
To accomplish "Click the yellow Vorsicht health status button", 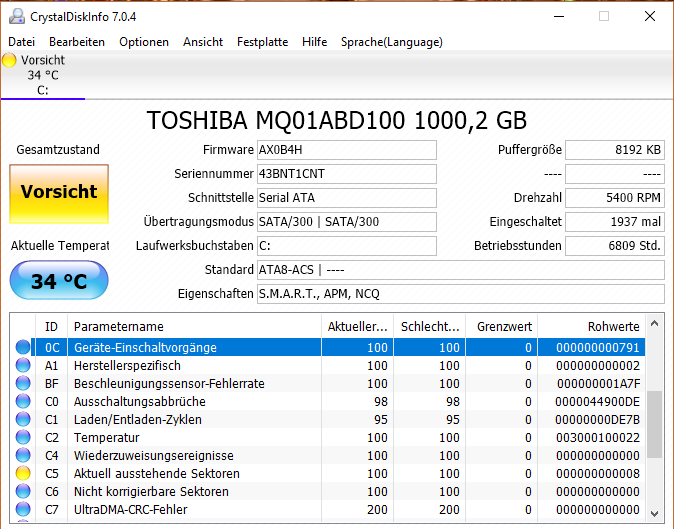I will (59, 194).
